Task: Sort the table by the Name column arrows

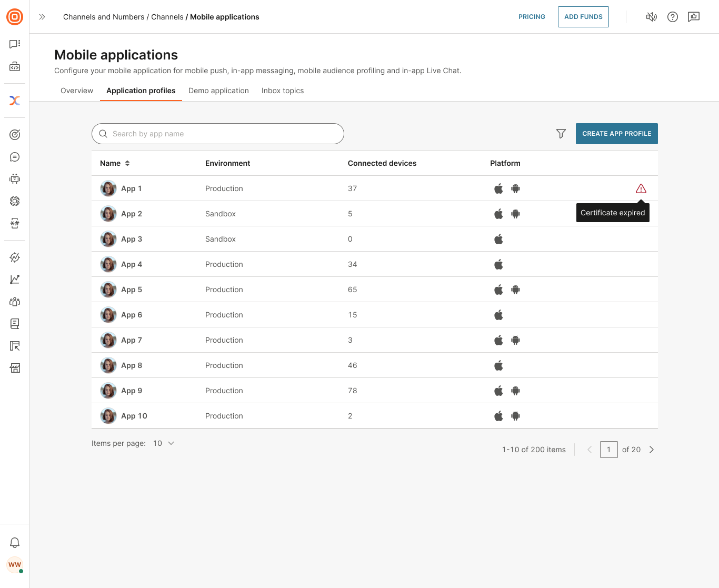Action: pos(128,163)
